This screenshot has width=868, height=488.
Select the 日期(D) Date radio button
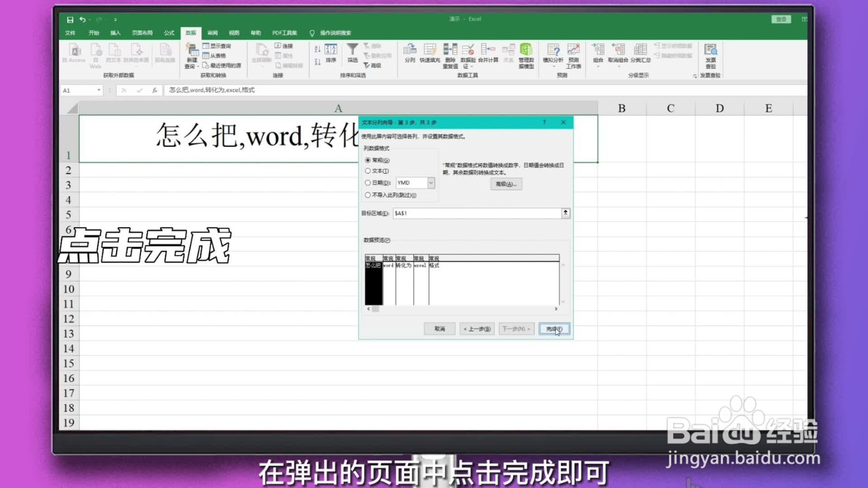click(x=368, y=183)
